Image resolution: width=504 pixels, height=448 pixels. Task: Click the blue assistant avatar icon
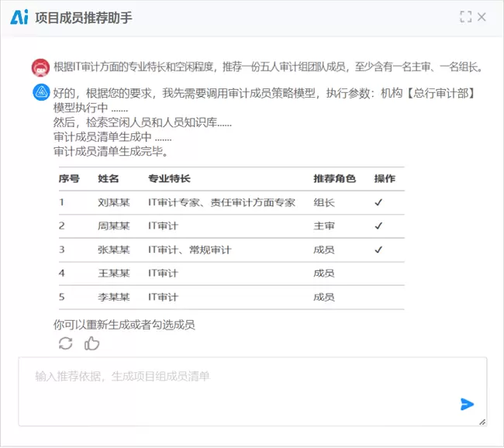(x=41, y=93)
